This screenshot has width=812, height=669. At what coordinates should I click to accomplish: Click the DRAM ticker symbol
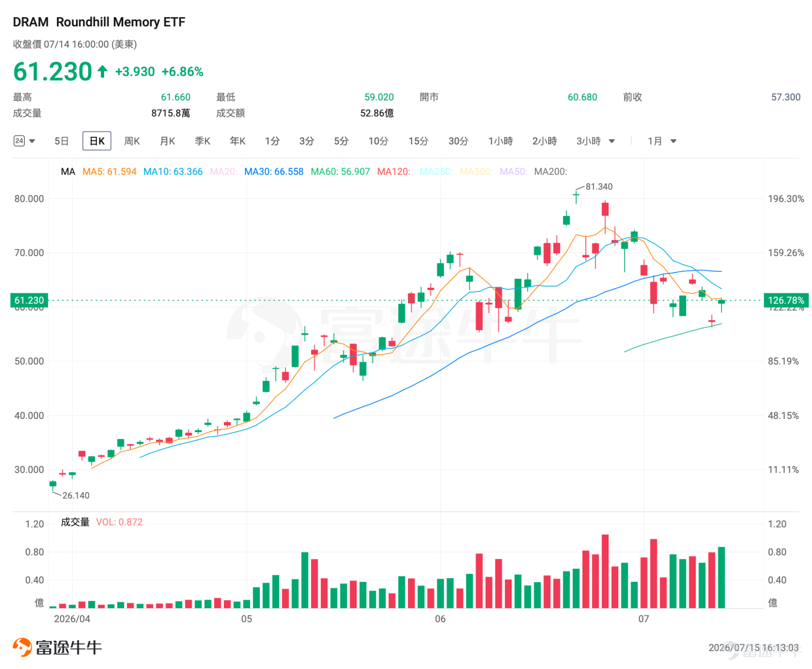pos(30,22)
